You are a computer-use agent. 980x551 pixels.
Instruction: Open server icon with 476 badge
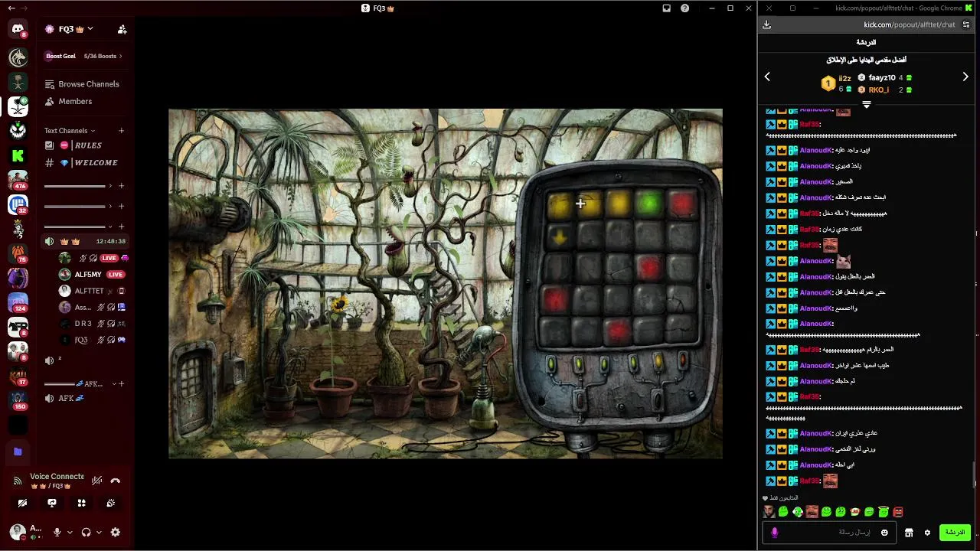(18, 180)
